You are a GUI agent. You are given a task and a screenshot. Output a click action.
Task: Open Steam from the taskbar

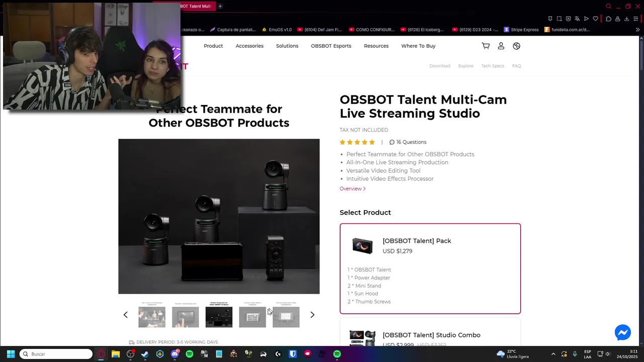click(x=145, y=354)
